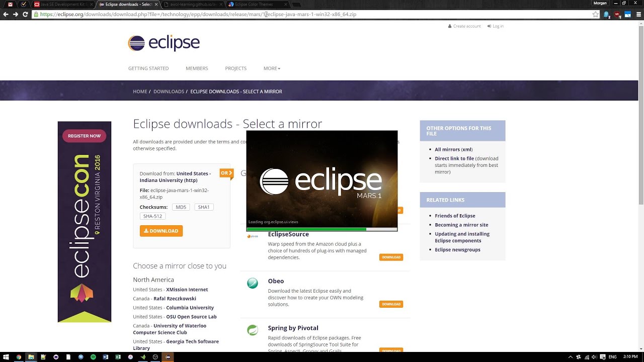Click the Spring by Pivotal leaf icon

[253, 330]
